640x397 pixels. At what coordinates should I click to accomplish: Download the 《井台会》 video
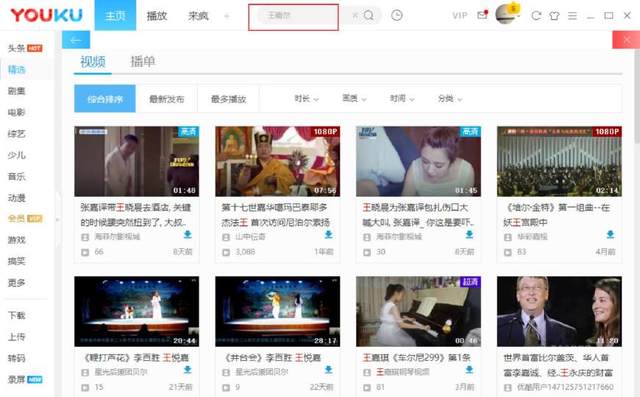pyautogui.click(x=329, y=370)
